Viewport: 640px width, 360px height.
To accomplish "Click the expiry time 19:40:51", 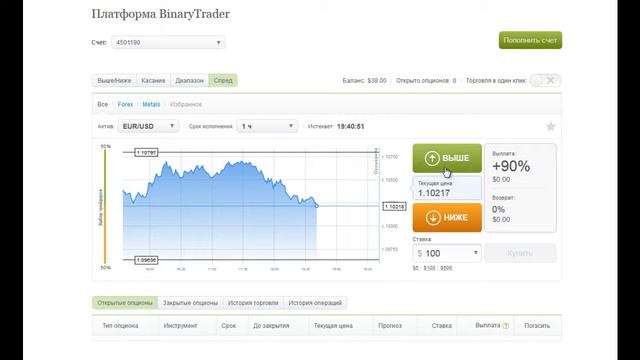I will coord(351,127).
